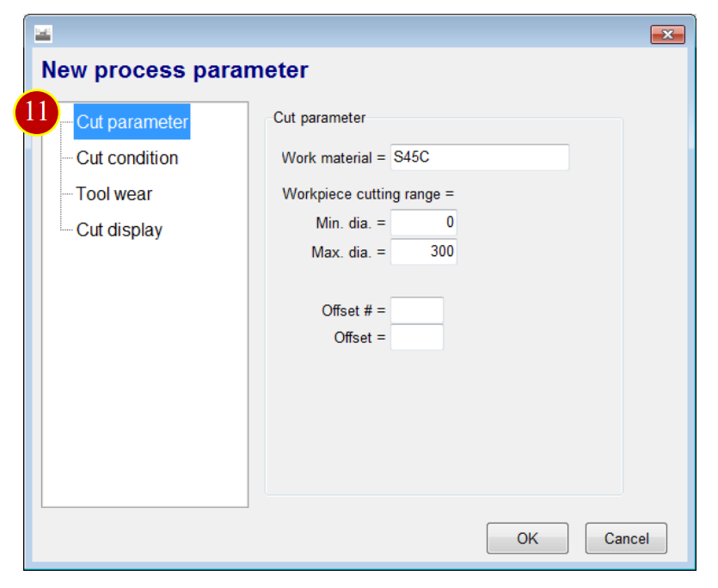The height and width of the screenshot is (588, 718).
Task: Click the Work material field containing S45C
Action: pyautogui.click(x=480, y=157)
